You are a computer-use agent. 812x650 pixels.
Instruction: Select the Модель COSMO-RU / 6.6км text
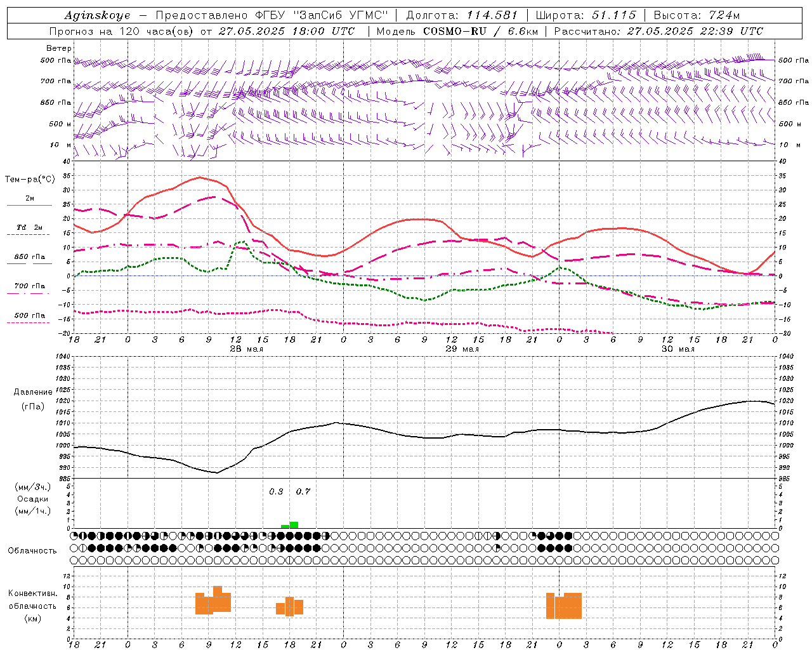point(457,31)
